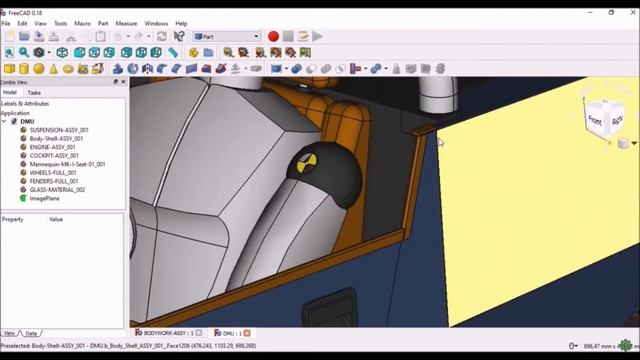Open the Measure menu
This screenshot has height=360, width=640.
pyautogui.click(x=126, y=24)
